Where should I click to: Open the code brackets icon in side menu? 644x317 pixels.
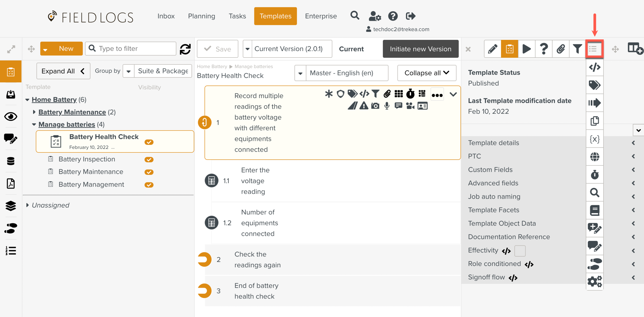595,67
